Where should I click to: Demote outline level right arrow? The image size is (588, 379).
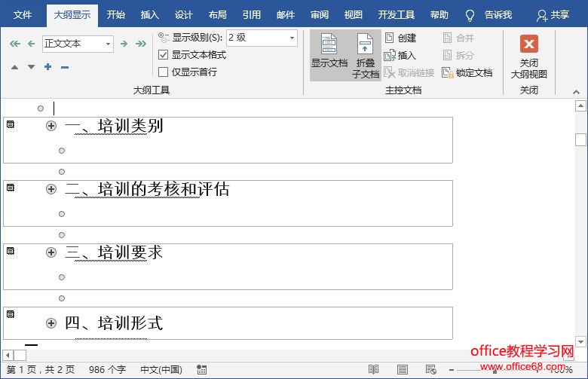point(124,44)
